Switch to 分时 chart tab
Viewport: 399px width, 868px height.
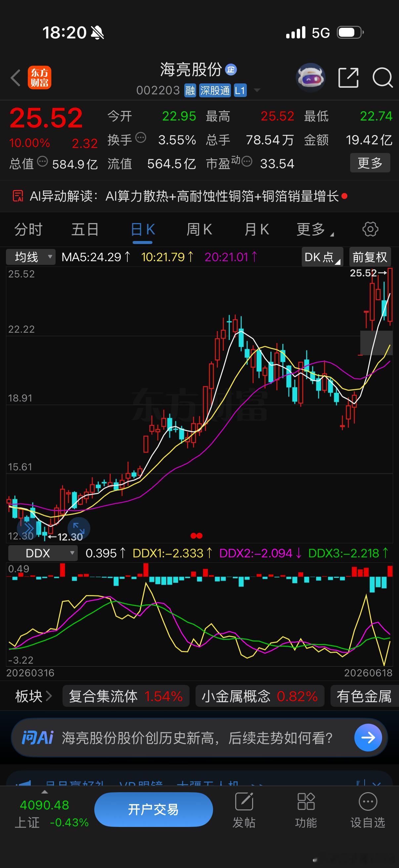[28, 229]
